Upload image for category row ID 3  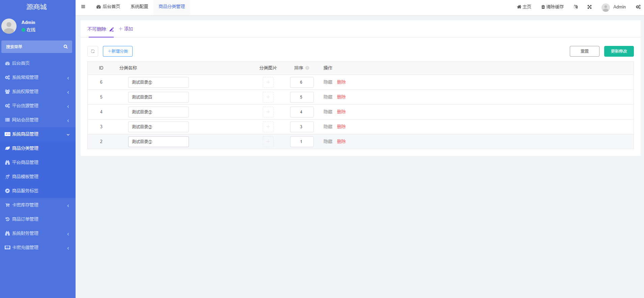click(x=268, y=127)
